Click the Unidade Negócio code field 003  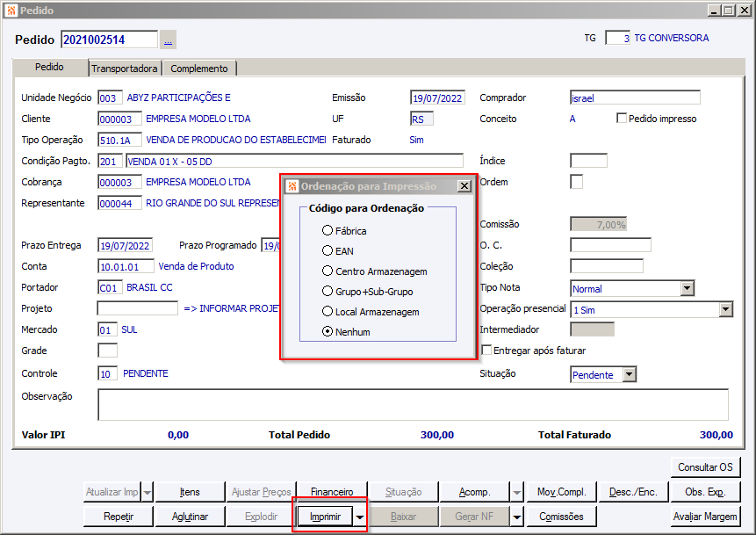(110, 98)
